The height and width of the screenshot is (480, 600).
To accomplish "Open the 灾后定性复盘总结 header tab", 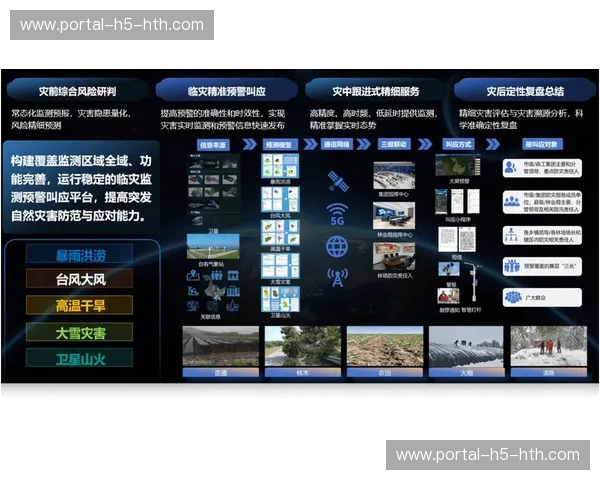I will [x=525, y=91].
